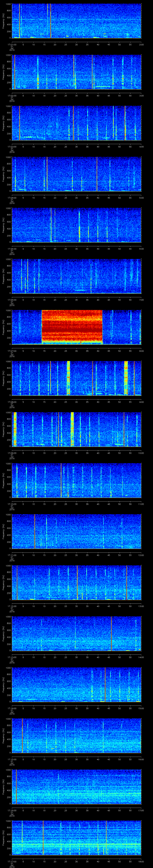This screenshot has width=153, height=868.
Task: Click the 4:00 end time label
Action: tap(141, 147)
